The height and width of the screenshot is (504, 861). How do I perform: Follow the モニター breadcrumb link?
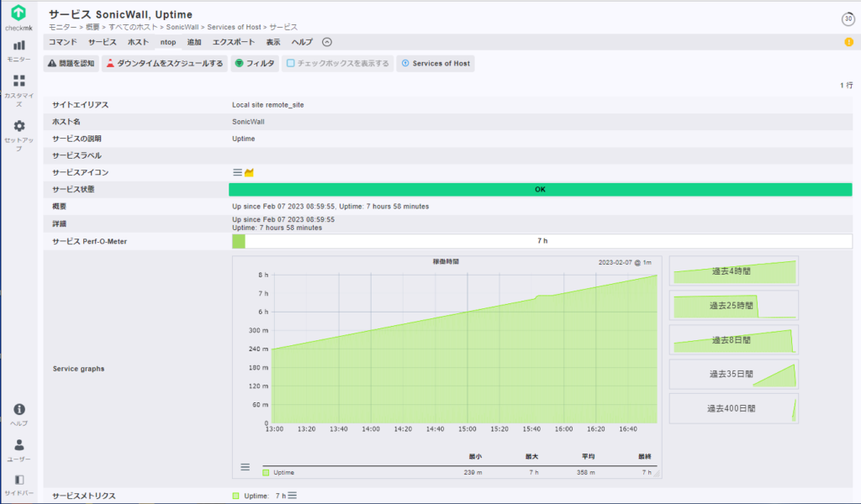[62, 27]
